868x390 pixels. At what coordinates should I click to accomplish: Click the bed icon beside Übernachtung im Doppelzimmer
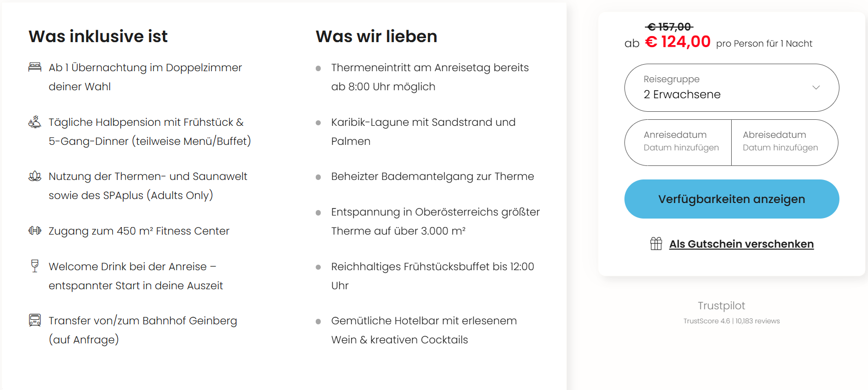tap(34, 67)
